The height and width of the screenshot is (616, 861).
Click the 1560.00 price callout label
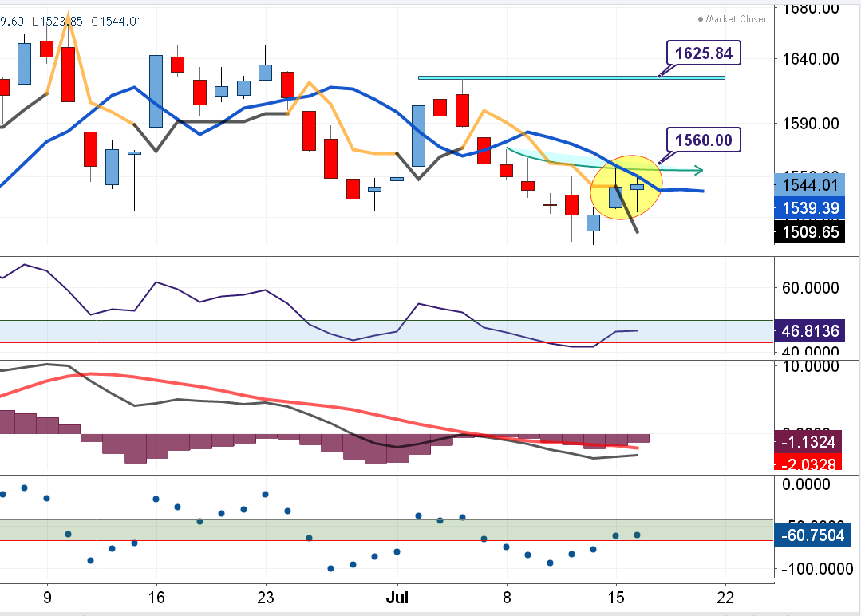703,140
